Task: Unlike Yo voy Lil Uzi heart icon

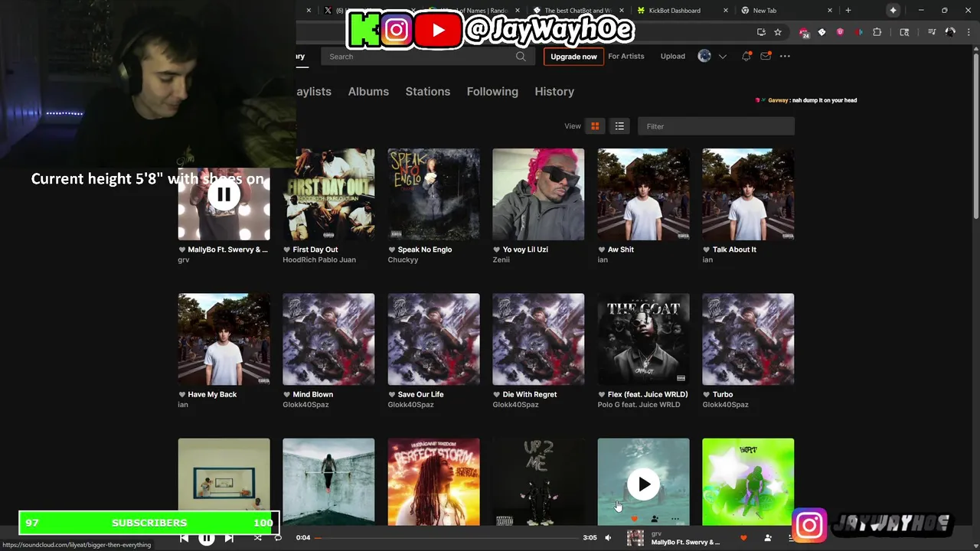Action: 496,249
